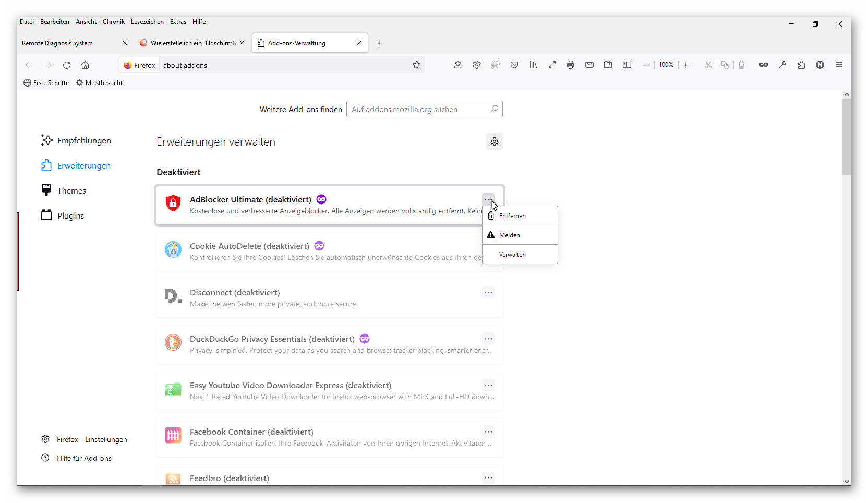Open the gear tools menu for extensions

point(495,141)
